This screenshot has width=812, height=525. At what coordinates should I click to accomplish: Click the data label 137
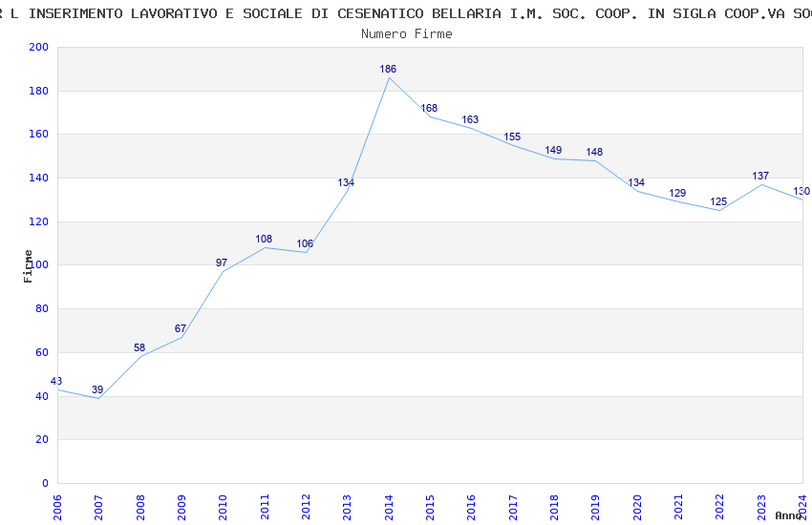760,176
